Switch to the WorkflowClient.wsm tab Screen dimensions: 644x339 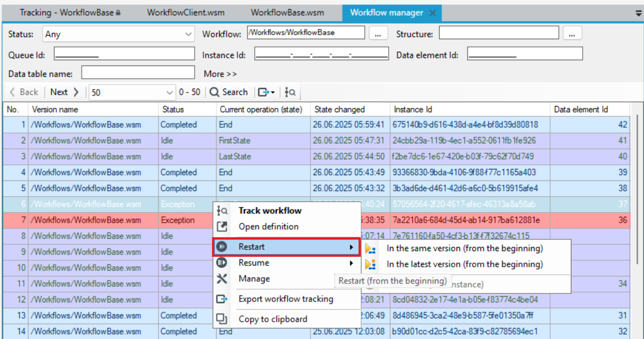186,13
